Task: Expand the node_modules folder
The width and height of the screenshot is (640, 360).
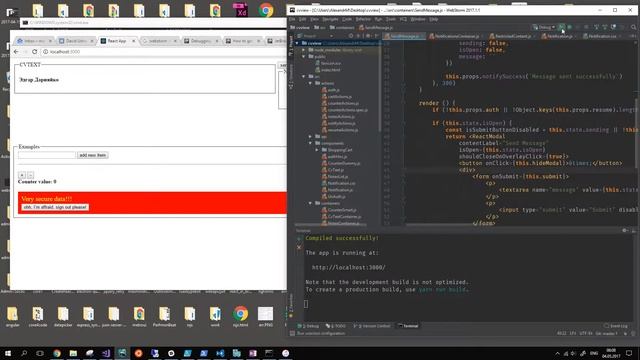Action: (x=304, y=50)
